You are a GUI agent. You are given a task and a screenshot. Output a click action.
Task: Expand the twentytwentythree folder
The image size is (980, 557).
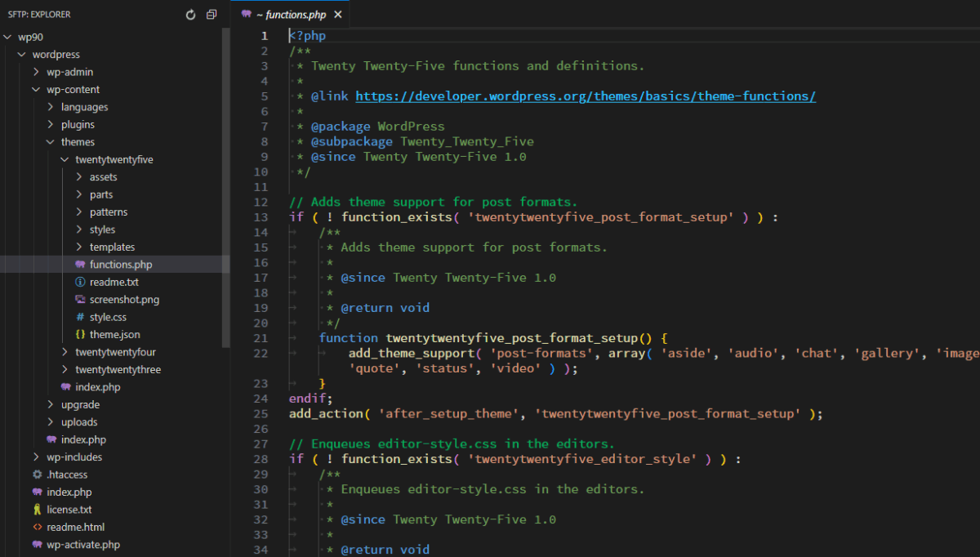click(65, 369)
